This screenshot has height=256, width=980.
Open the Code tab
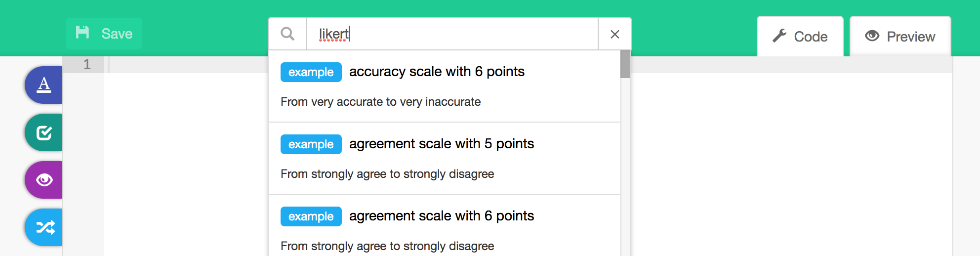pos(800,36)
